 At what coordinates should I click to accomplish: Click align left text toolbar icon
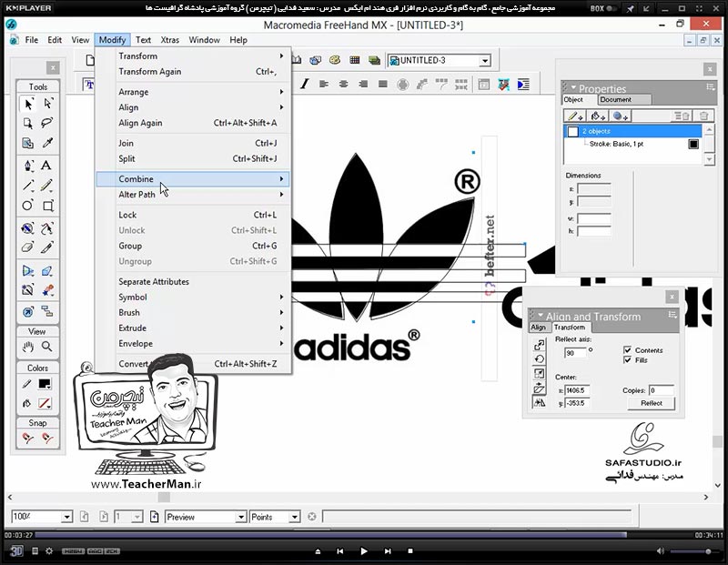(324, 84)
